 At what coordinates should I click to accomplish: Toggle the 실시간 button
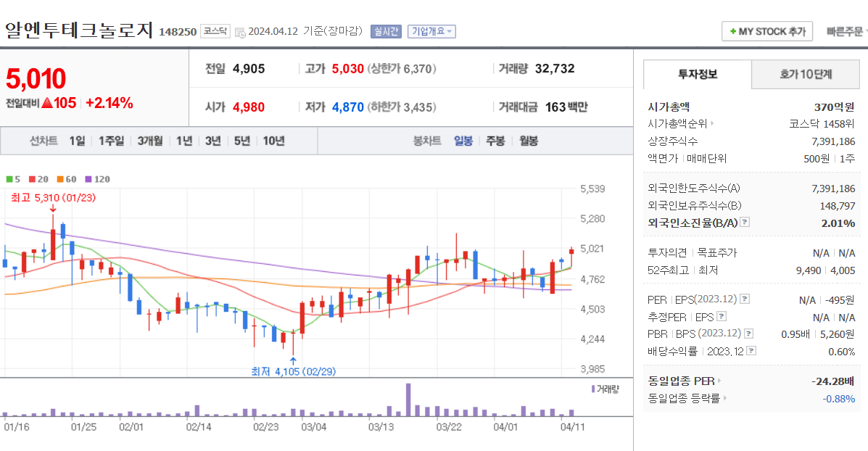click(x=386, y=32)
